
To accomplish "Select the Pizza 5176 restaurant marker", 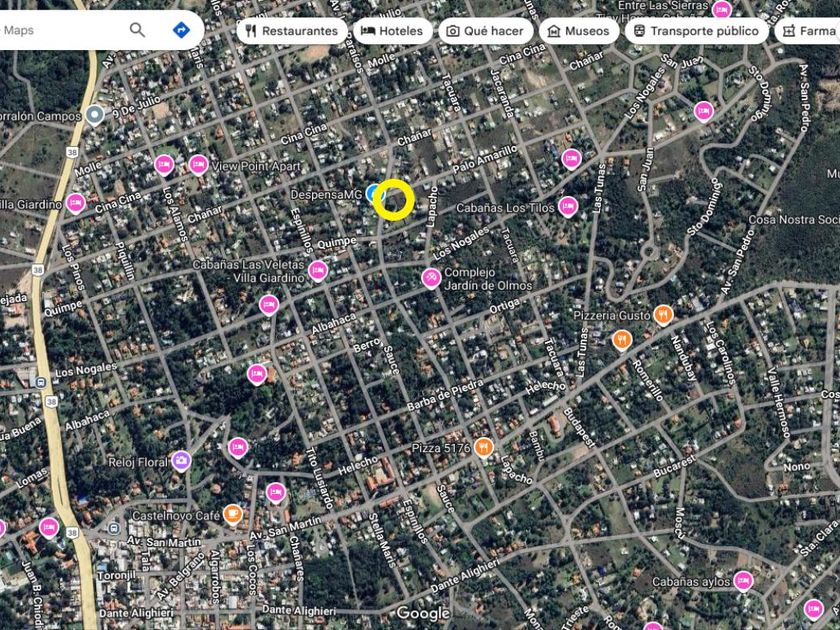I will coord(485,446).
